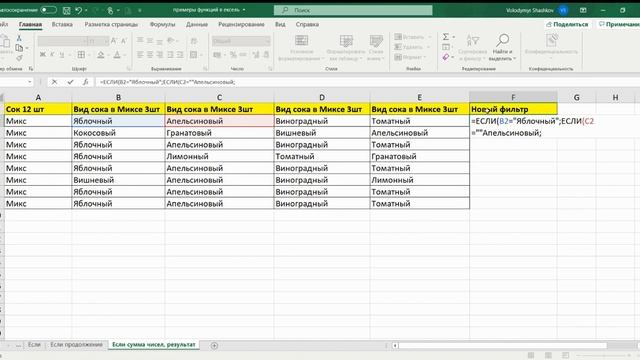This screenshot has width=640, height=360.
Task: Click the Sort and Filter icon
Action: 473,40
